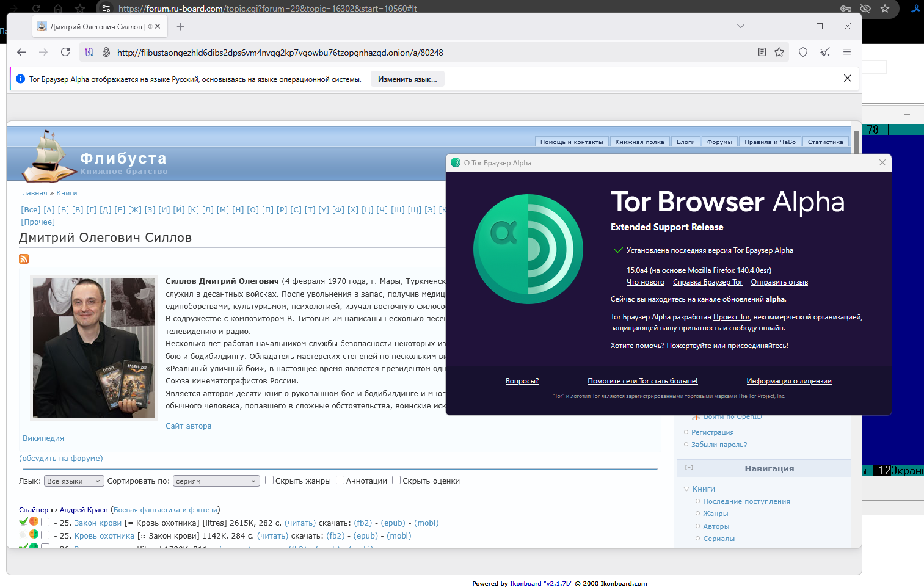Click the author's photo thumbnail
This screenshot has width=924, height=588.
click(x=94, y=347)
